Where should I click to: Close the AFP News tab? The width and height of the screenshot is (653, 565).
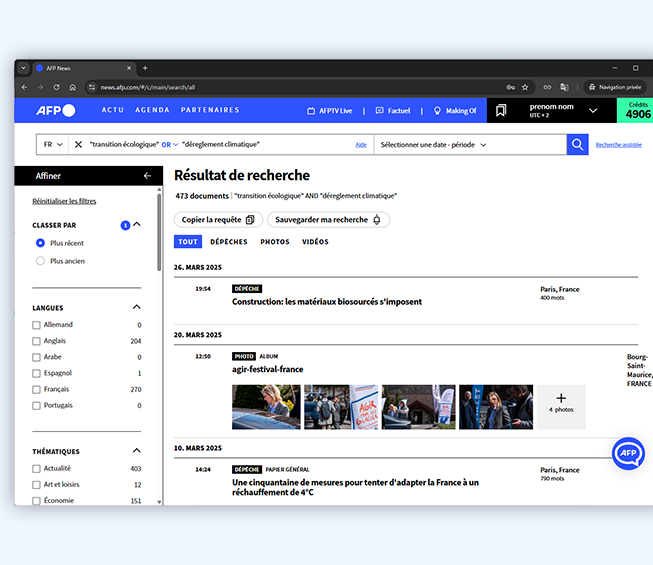(129, 68)
